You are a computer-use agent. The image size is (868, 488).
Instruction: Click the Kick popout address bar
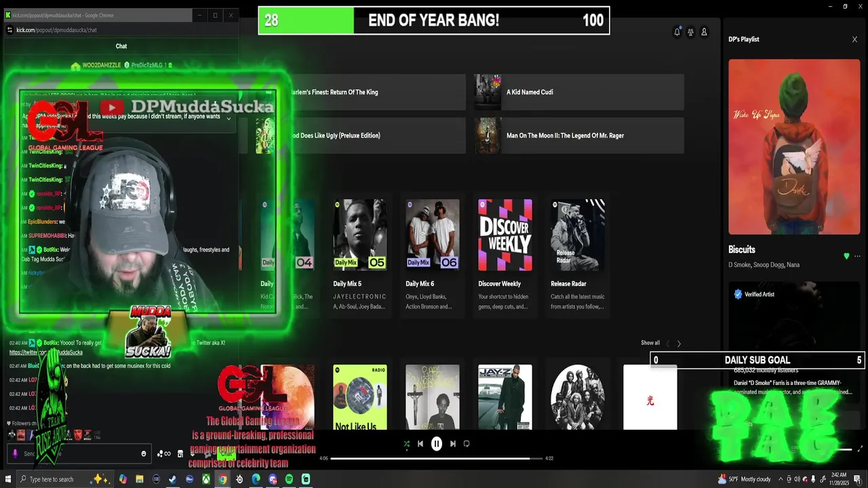[x=122, y=30]
